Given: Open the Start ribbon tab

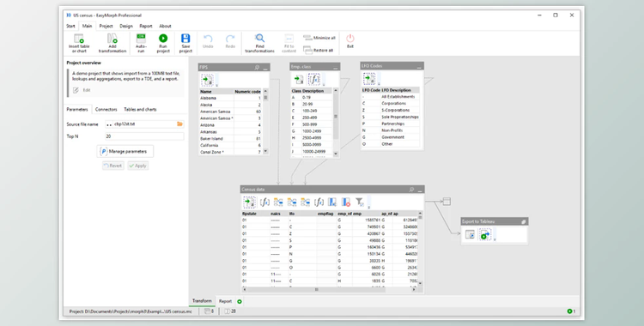Looking at the screenshot, I should [70, 26].
